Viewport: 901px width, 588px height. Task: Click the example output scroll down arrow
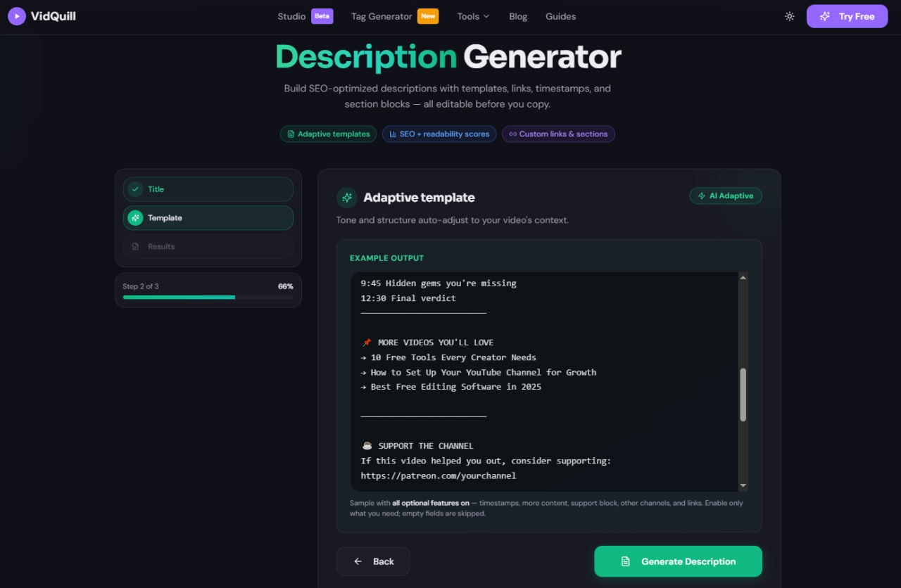tap(743, 485)
